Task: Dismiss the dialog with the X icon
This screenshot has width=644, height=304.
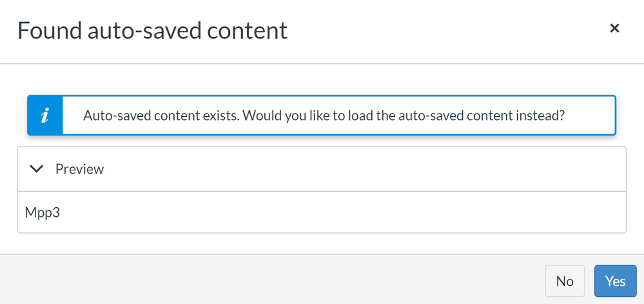Action: click(x=614, y=28)
